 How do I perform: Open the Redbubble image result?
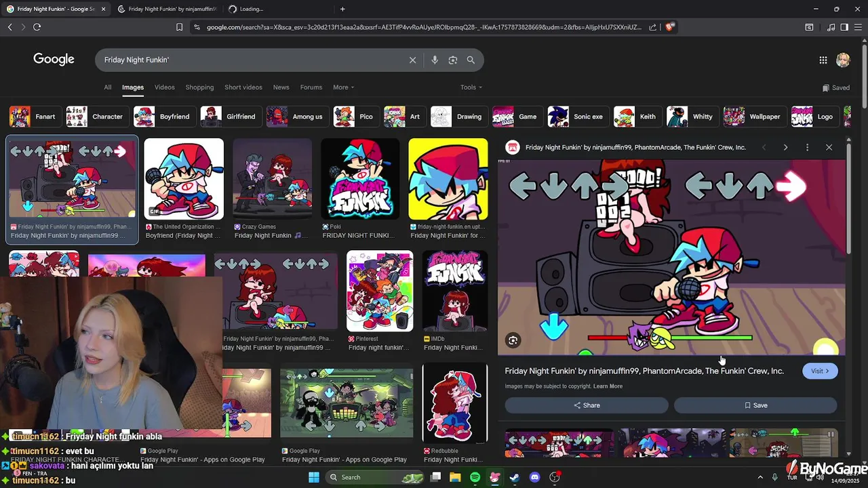coord(454,403)
